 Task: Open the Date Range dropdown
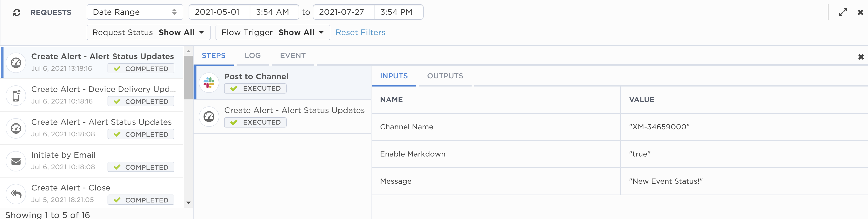point(135,12)
